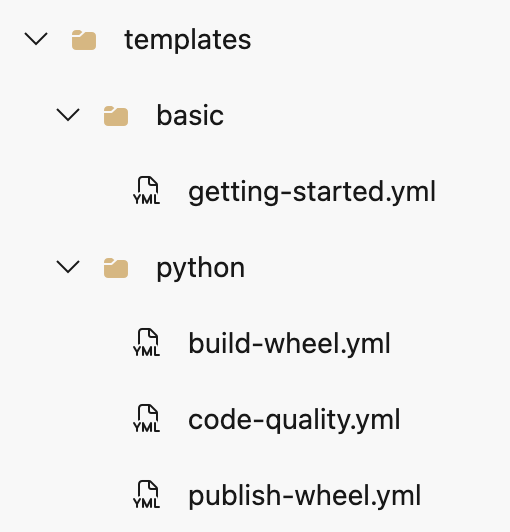This screenshot has width=510, height=532.
Task: Open the code-quality.yml file
Action: click(294, 420)
